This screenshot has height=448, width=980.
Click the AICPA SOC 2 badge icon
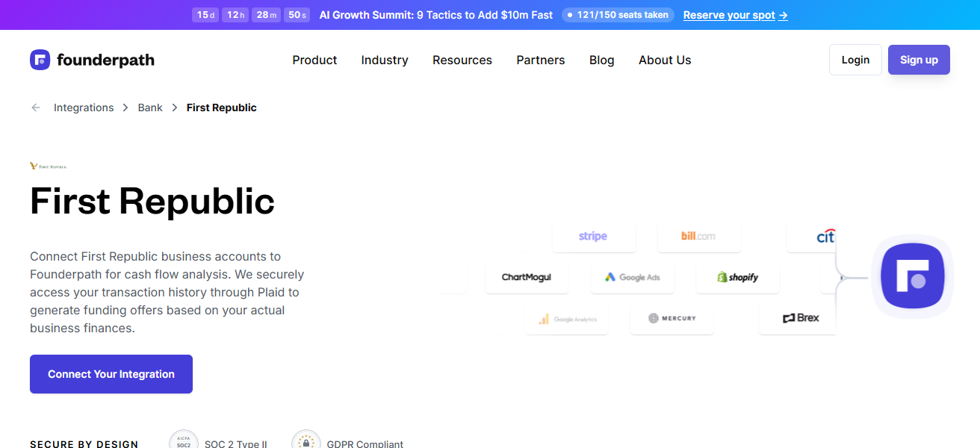(x=184, y=441)
